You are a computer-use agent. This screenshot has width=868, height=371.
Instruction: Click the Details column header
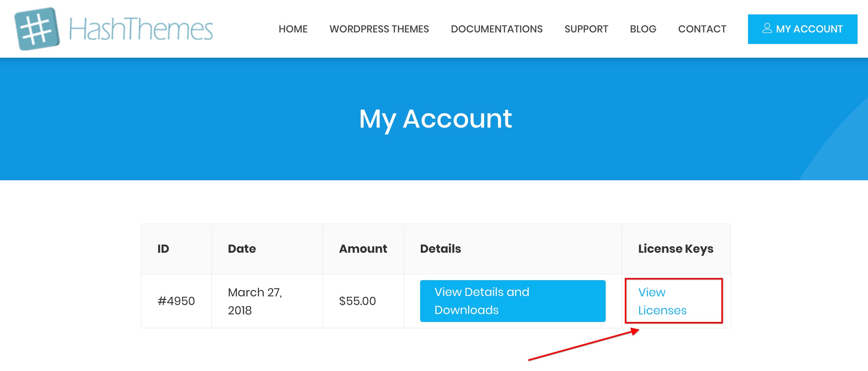pos(440,249)
